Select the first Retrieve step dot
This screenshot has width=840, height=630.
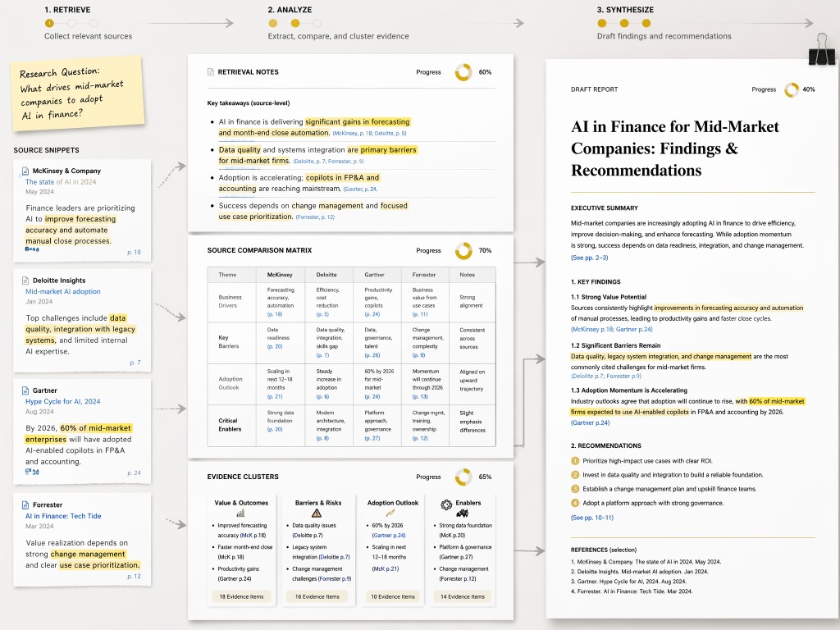(x=49, y=23)
